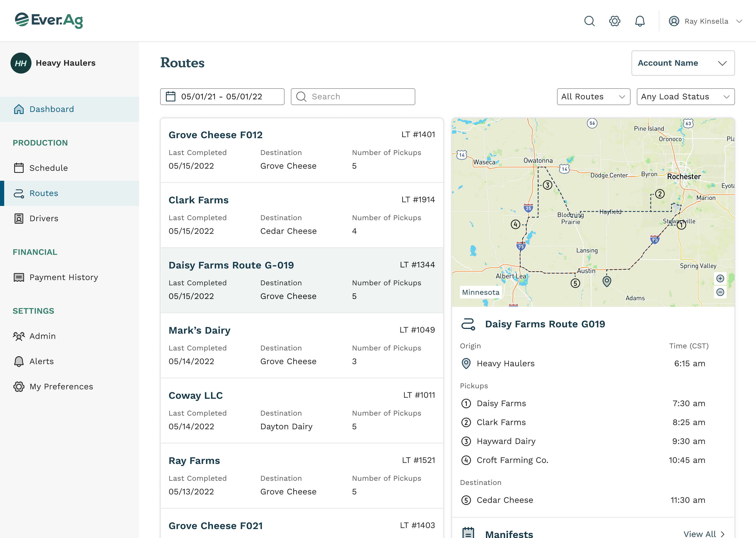Click the calendar icon in date field
This screenshot has height=538, width=756.
point(170,96)
